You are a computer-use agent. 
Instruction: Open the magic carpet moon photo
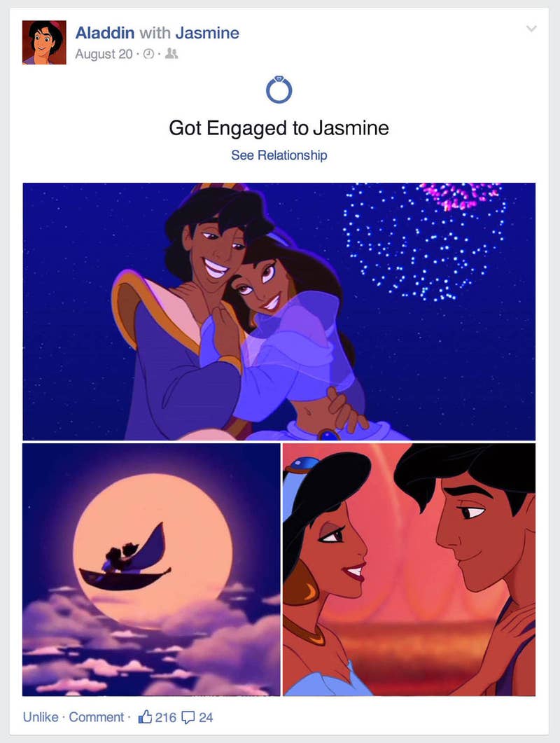click(x=151, y=569)
